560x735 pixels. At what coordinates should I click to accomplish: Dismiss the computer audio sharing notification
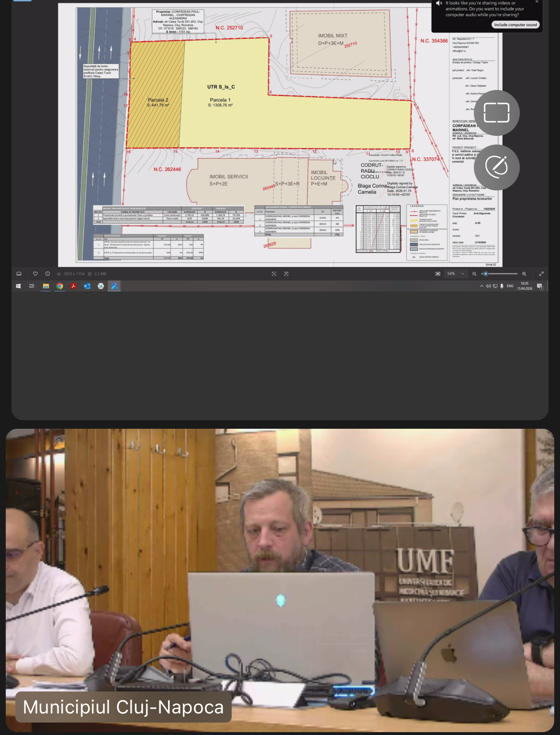pyautogui.click(x=537, y=2)
